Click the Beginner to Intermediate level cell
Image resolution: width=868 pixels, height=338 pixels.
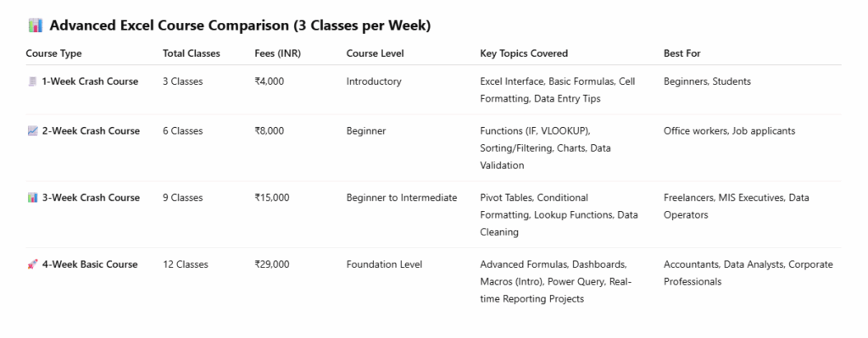[x=402, y=197]
